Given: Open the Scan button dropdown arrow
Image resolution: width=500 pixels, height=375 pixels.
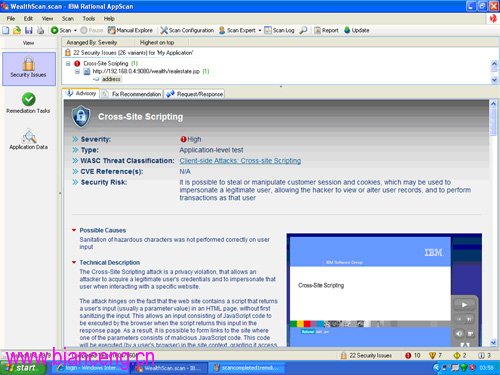Looking at the screenshot, I should pyautogui.click(x=75, y=30).
